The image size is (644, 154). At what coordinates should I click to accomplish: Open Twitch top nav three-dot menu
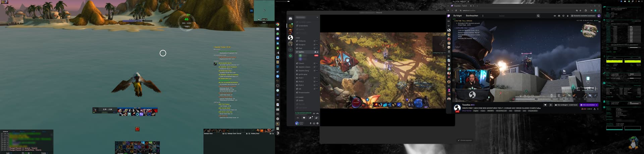tap(483, 16)
